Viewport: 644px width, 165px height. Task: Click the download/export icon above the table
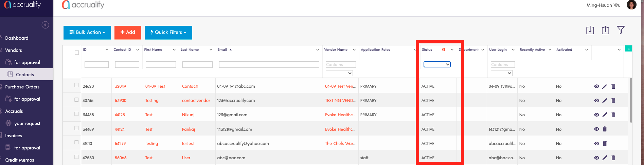(590, 30)
